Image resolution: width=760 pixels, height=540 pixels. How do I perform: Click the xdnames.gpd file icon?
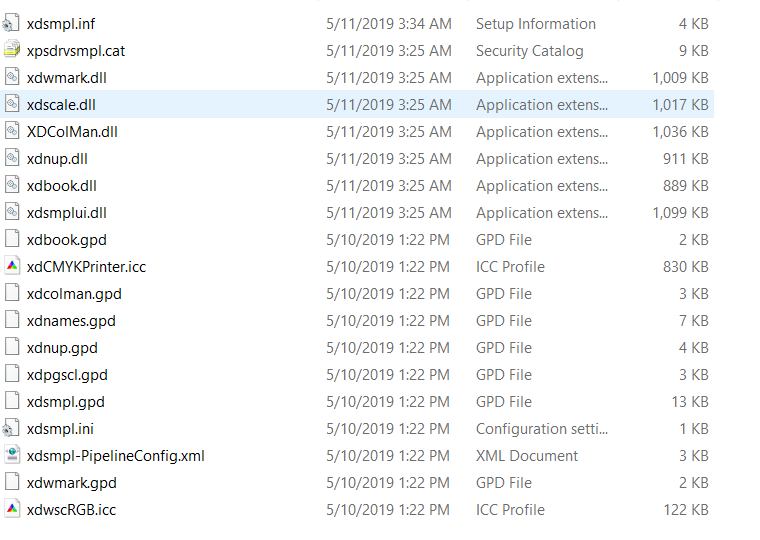(x=12, y=320)
